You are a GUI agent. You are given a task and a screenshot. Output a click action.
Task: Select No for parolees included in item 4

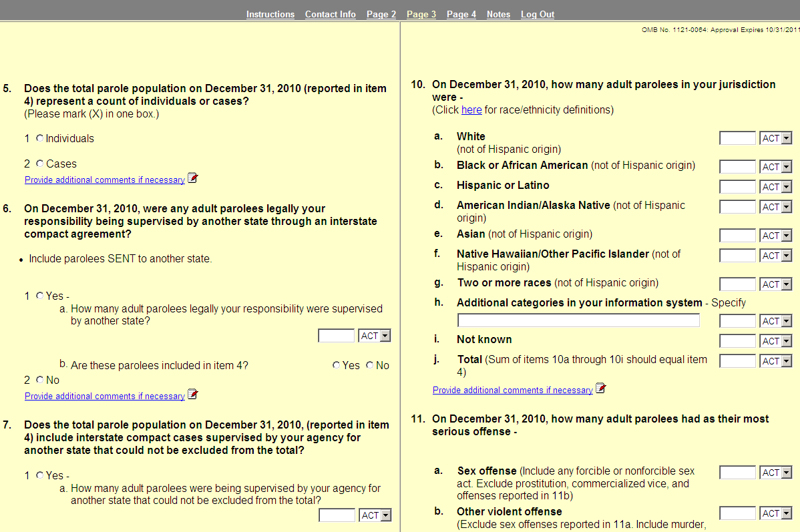(x=370, y=365)
